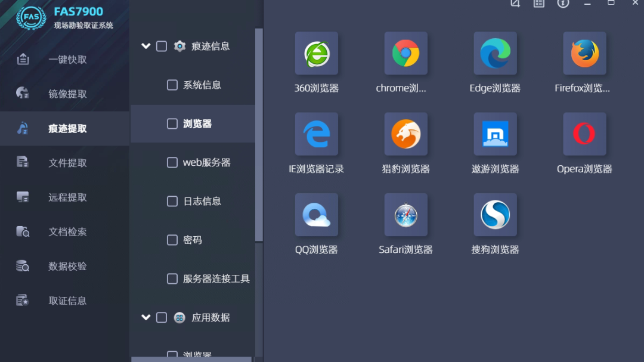644x362 pixels.
Task: Click the info icon in title bar
Action: 563,4
